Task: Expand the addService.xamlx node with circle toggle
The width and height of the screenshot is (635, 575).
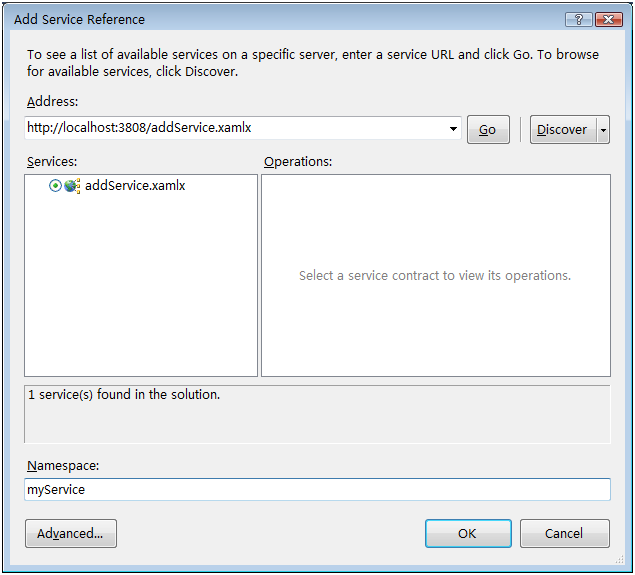Action: point(55,185)
